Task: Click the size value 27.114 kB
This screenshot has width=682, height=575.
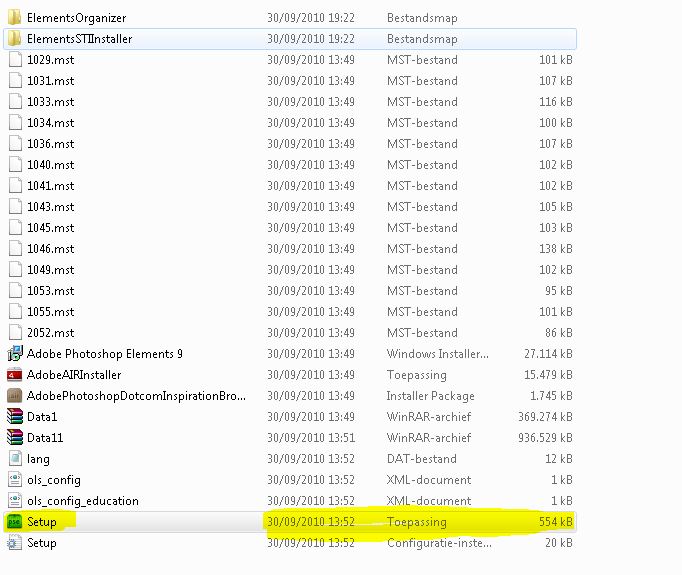Action: coord(548,354)
